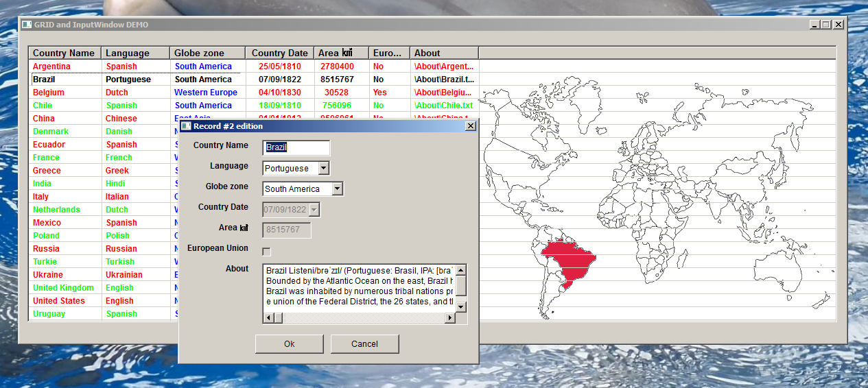Open the Country Date picker dropdown
Viewport: 868px width, 388px height.
click(x=315, y=210)
